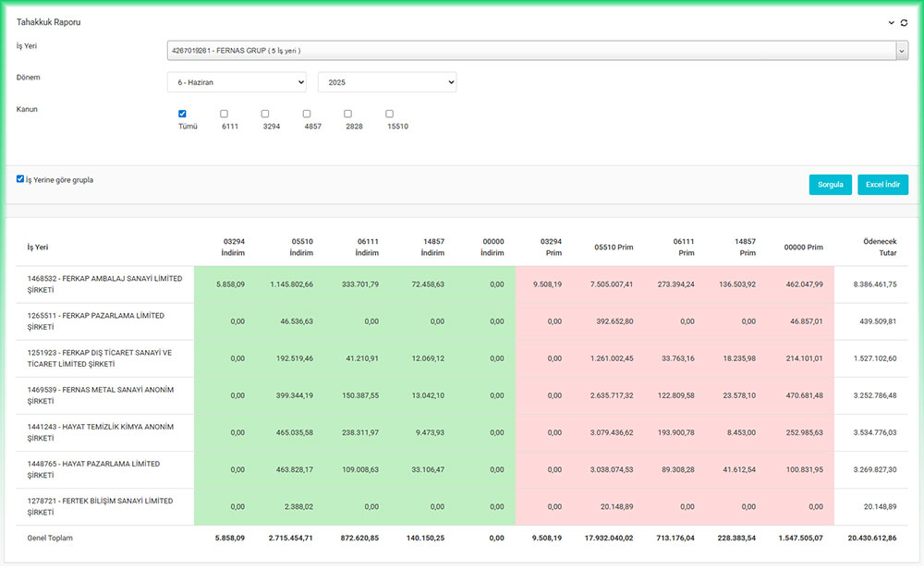Open the İş Yeri FERNAS GRUP dropdown
Screen dimensions: 924x569
[538, 51]
